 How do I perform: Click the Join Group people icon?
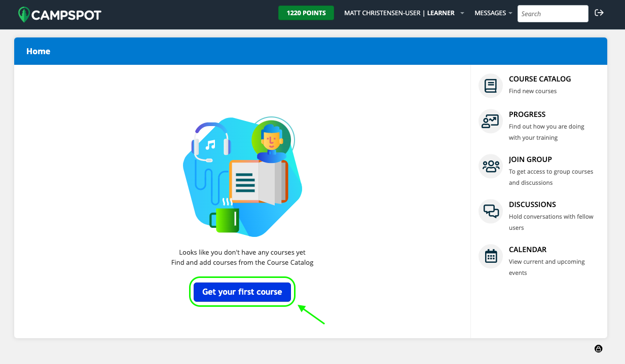click(x=490, y=166)
